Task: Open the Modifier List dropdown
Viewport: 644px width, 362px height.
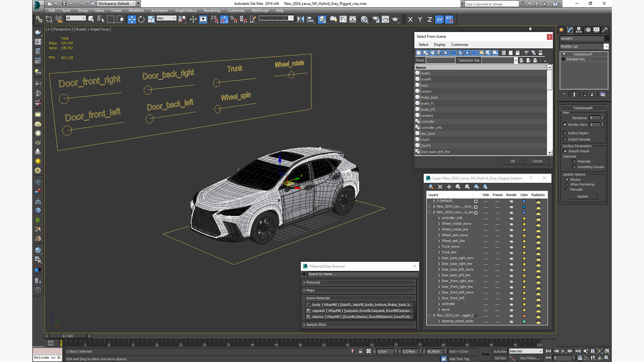Action: point(606,47)
